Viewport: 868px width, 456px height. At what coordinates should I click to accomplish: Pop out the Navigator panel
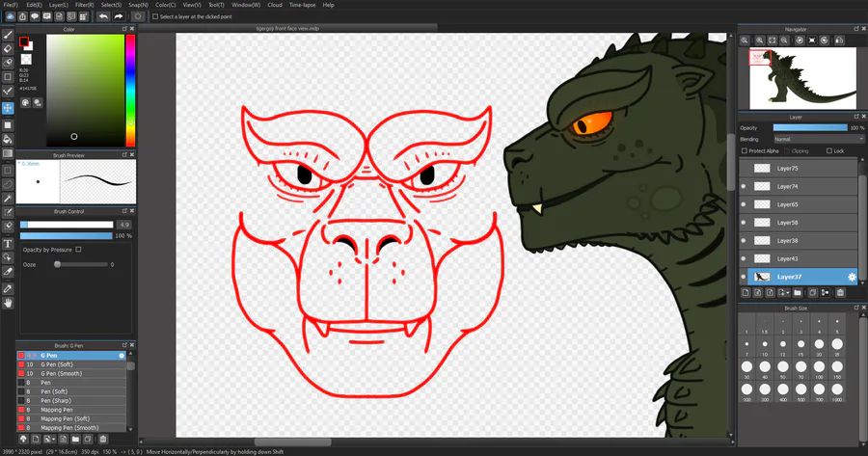tap(856, 29)
